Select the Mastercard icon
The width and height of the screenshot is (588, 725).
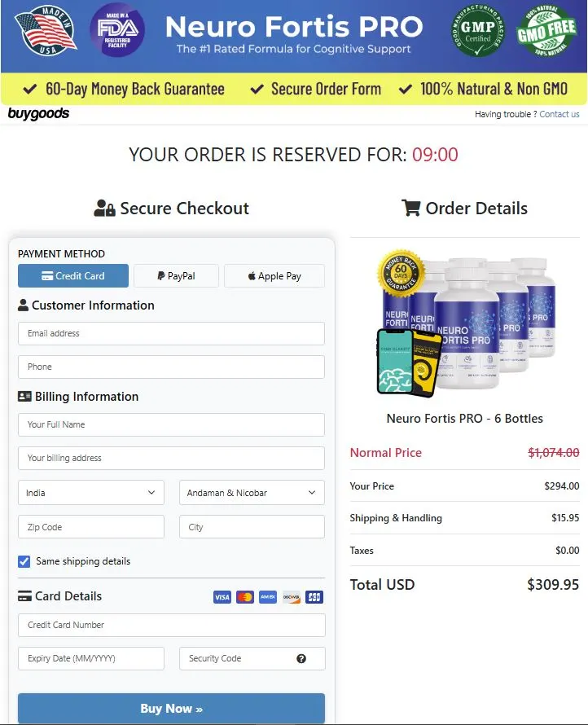(244, 597)
